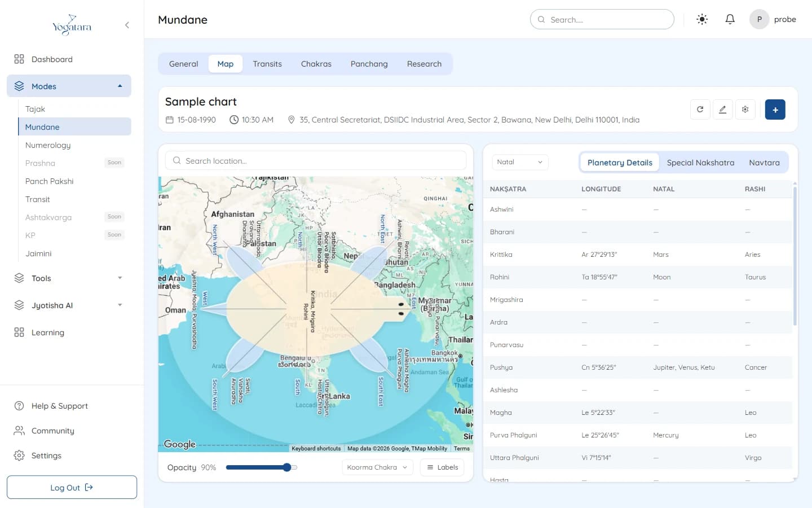812x508 pixels.
Task: Toggle light/dark theme sun icon
Action: pos(702,19)
